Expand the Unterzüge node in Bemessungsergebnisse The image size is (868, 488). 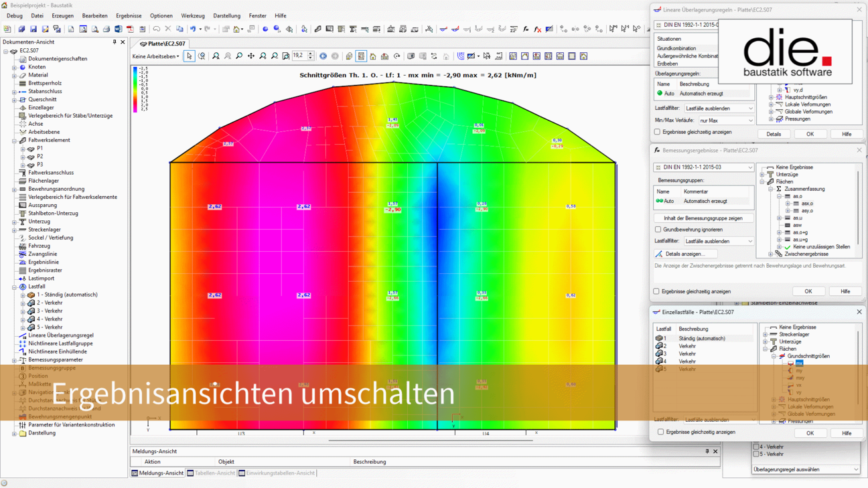click(762, 175)
